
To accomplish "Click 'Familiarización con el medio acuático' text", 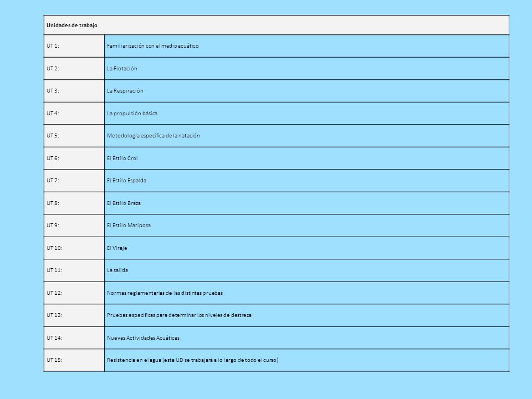I will click(153, 46).
